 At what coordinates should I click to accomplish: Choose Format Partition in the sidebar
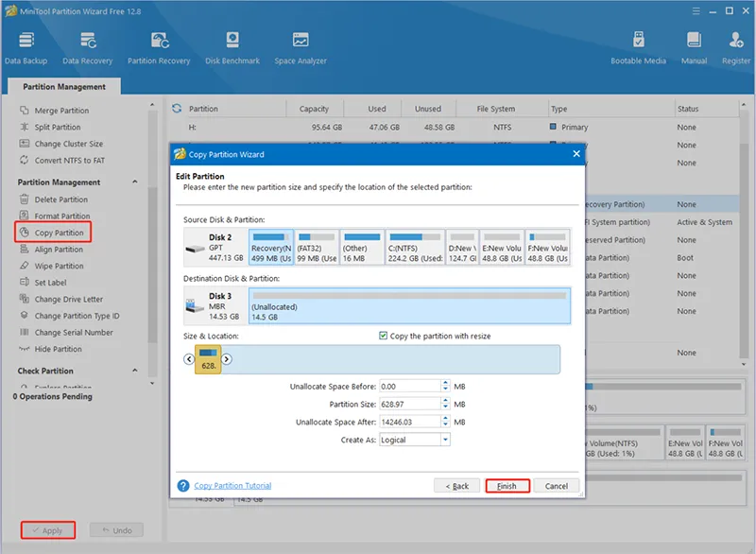pos(62,216)
